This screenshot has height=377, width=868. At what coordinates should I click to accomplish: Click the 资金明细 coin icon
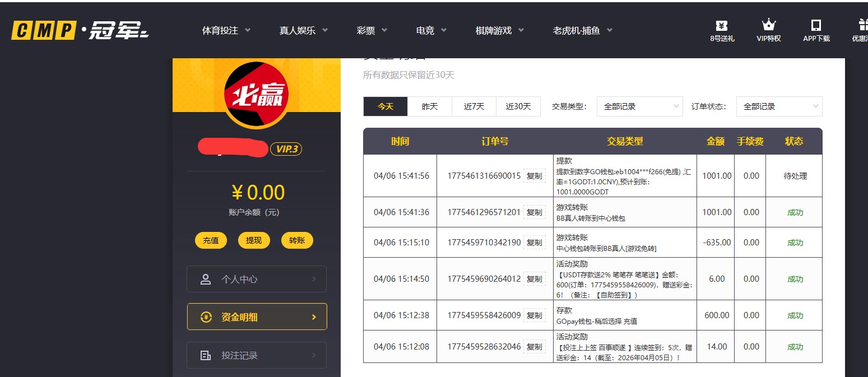point(207,316)
